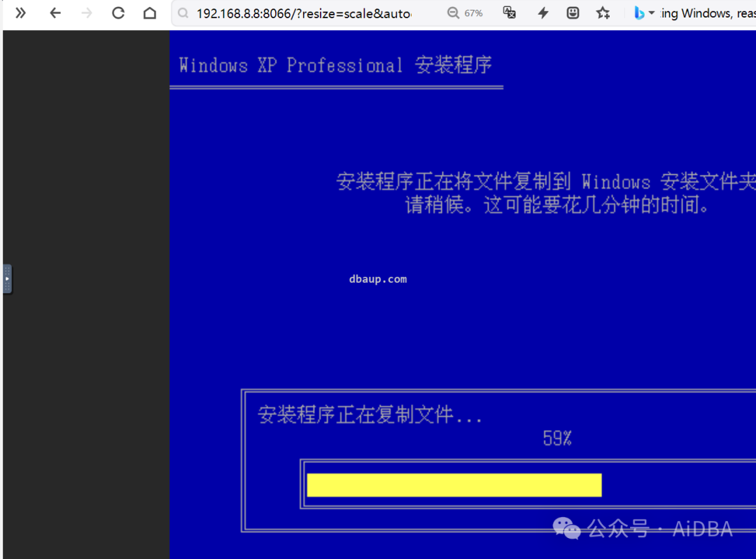Expand the browser sidebar chevron icon
The width and height of the screenshot is (756, 559).
[x=20, y=13]
